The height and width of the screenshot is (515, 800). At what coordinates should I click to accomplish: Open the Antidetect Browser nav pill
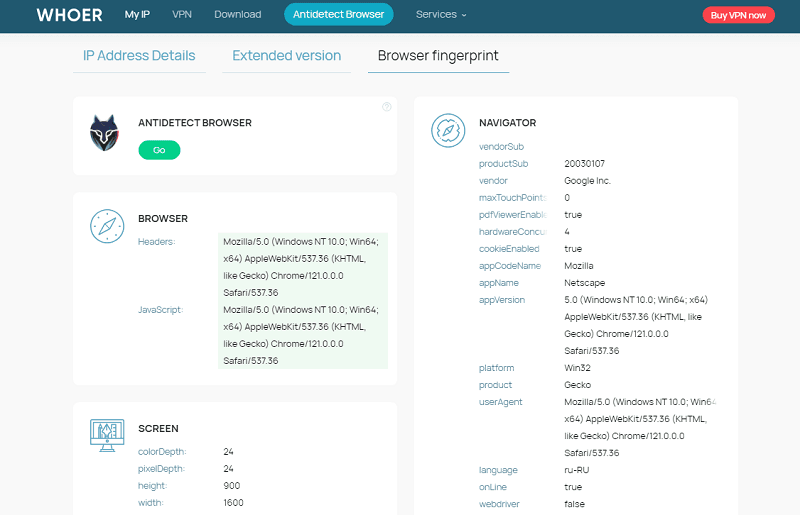pos(339,14)
